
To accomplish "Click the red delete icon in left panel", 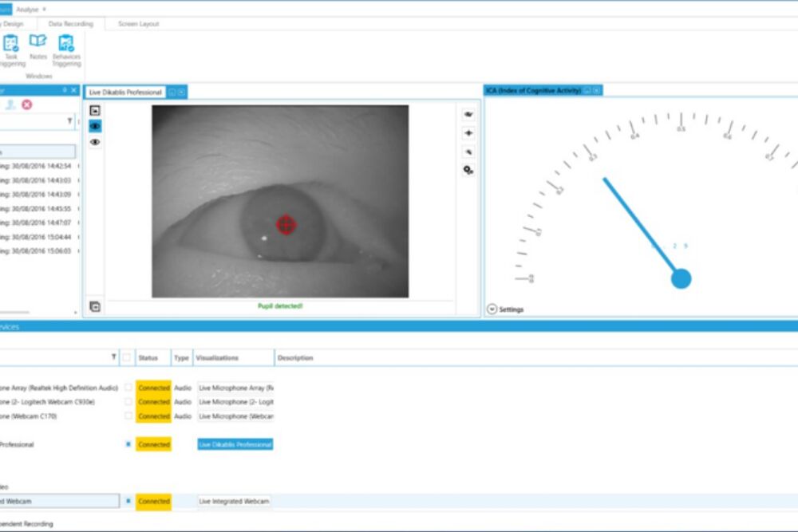I will (27, 104).
